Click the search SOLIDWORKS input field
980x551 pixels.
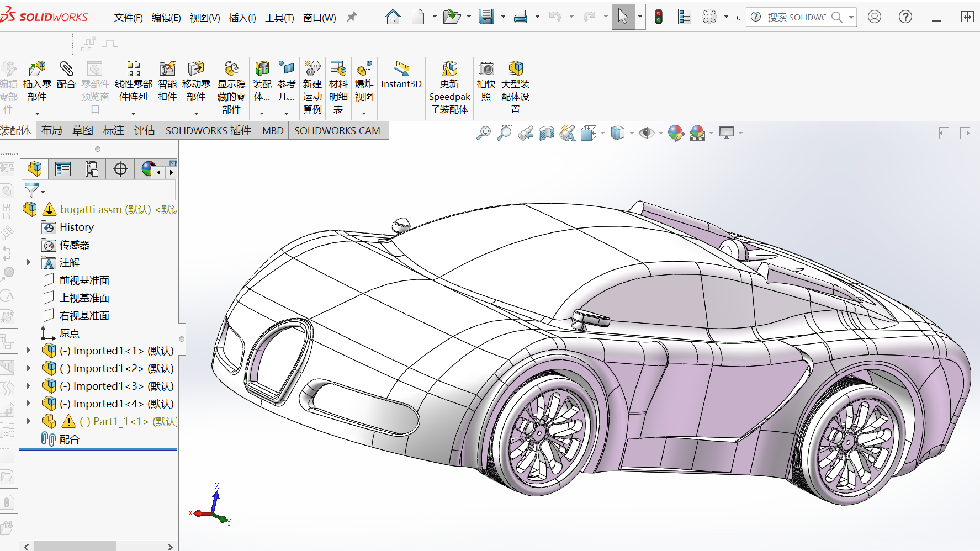[x=797, y=17]
